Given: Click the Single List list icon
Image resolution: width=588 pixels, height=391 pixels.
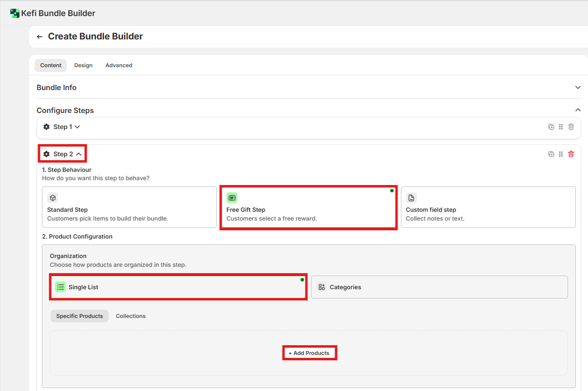Looking at the screenshot, I should coord(60,287).
